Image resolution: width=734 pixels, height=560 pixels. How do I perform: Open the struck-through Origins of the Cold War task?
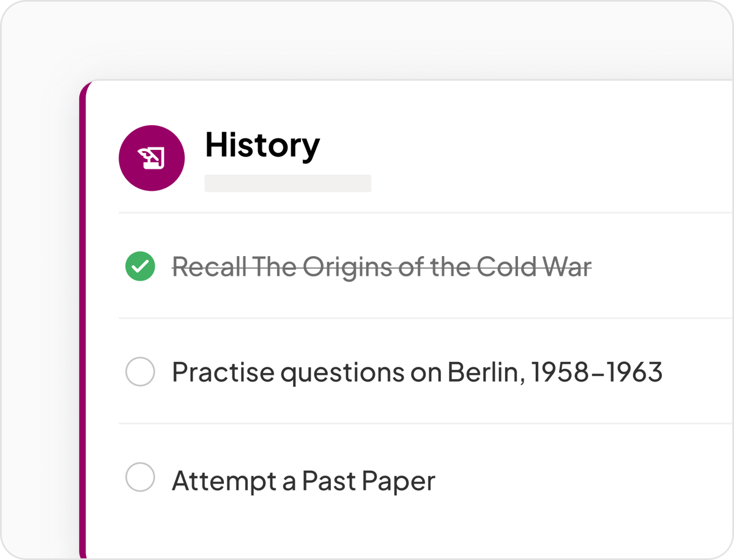(382, 267)
